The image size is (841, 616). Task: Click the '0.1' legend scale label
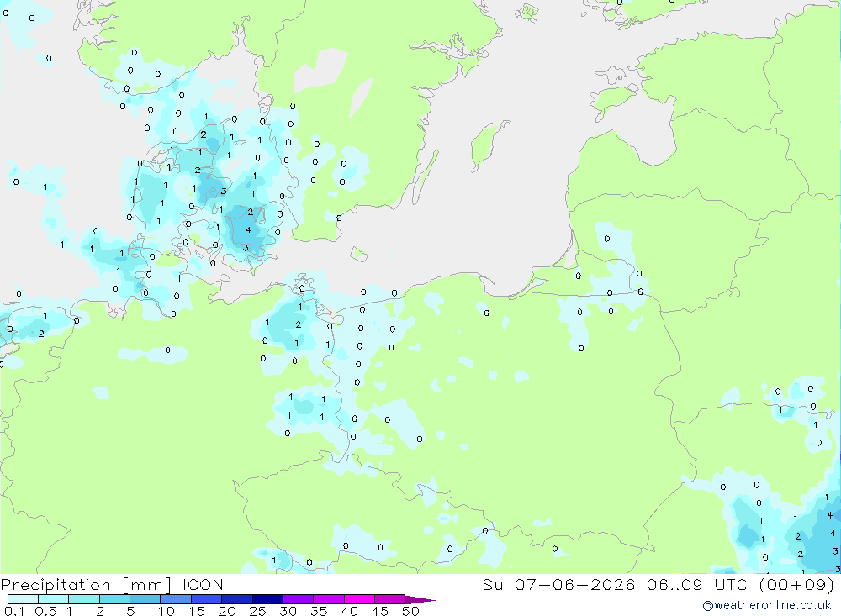[14, 611]
